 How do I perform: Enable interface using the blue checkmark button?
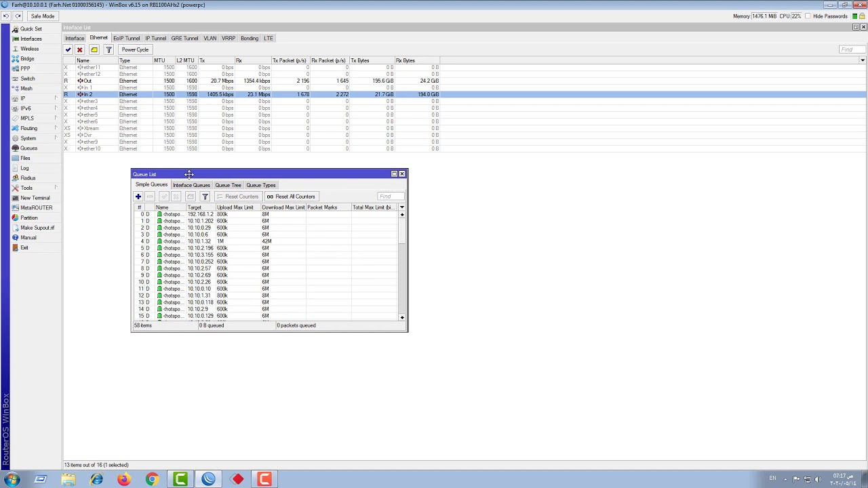coord(68,49)
